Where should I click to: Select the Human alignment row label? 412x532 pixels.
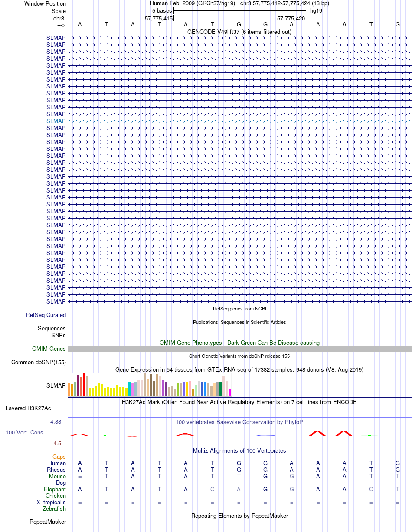click(x=57, y=463)
